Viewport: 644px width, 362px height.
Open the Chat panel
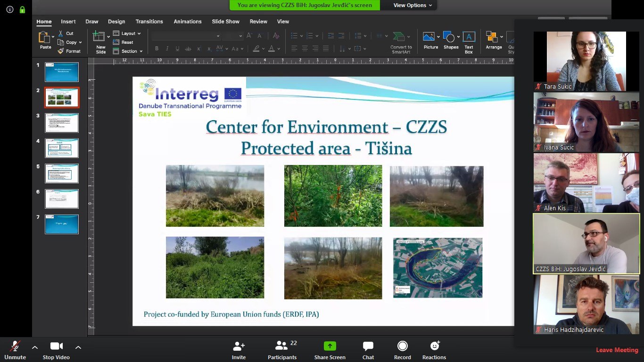(x=368, y=346)
